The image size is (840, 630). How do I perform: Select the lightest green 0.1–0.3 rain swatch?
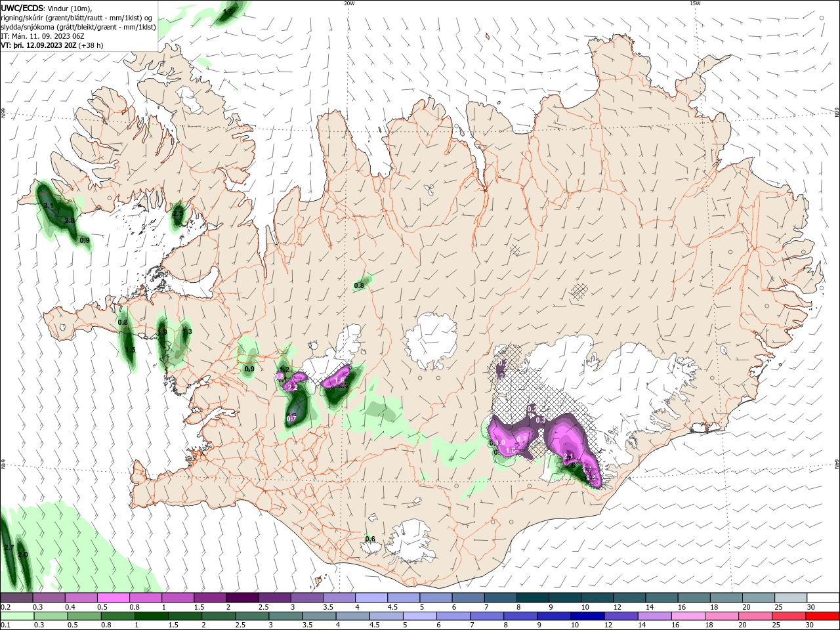[17, 616]
